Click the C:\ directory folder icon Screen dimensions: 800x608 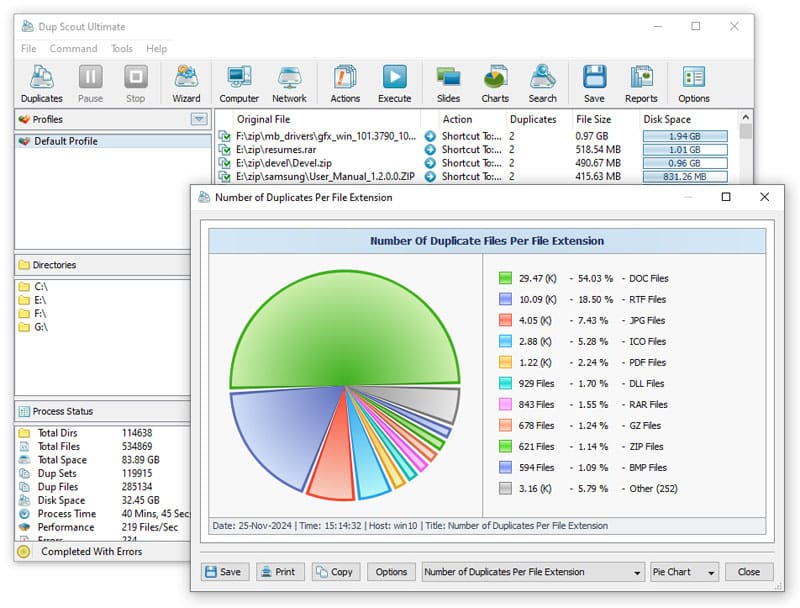point(24,286)
